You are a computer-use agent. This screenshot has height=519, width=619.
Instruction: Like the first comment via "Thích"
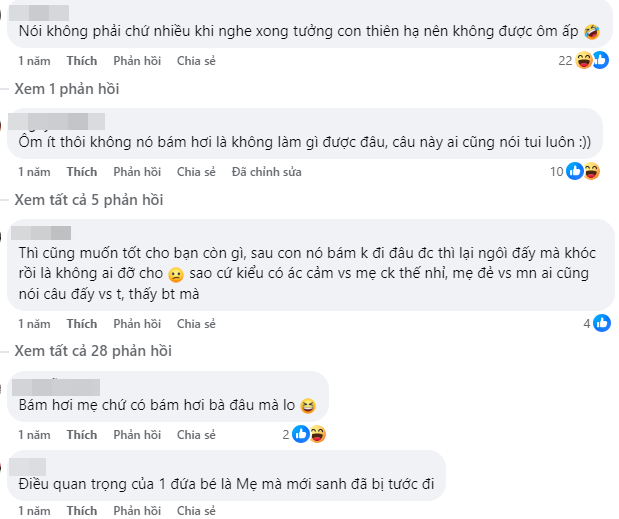[x=82, y=61]
